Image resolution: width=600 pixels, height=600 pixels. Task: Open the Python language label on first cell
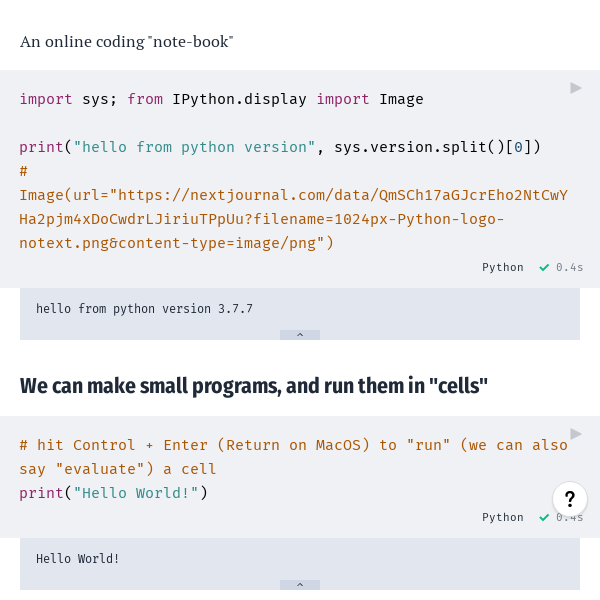(502, 268)
